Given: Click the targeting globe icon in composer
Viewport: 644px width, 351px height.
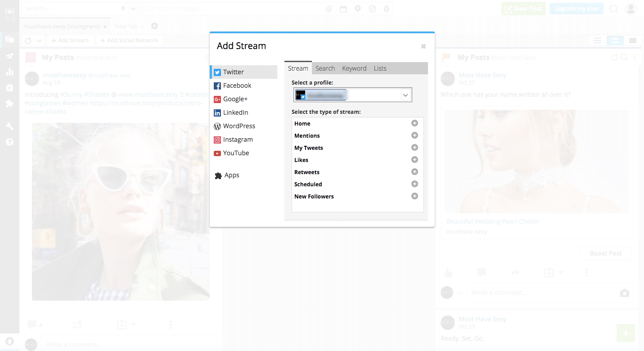Looking at the screenshot, I should [372, 9].
